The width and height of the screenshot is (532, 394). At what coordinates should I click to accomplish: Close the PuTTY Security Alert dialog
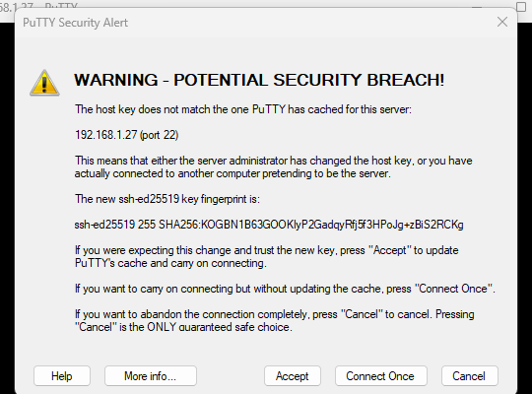[x=501, y=22]
